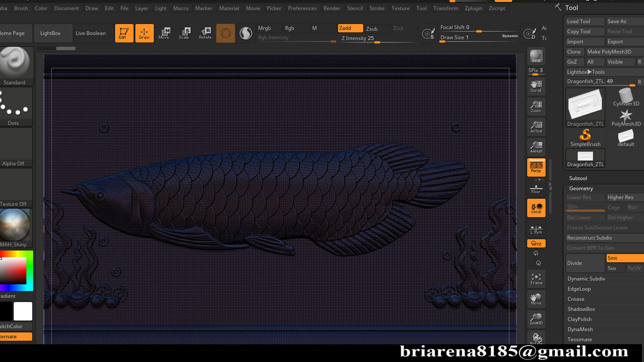Toggle the Smt smooth option
Image resolution: width=644 pixels, height=362 pixels.
point(624,258)
